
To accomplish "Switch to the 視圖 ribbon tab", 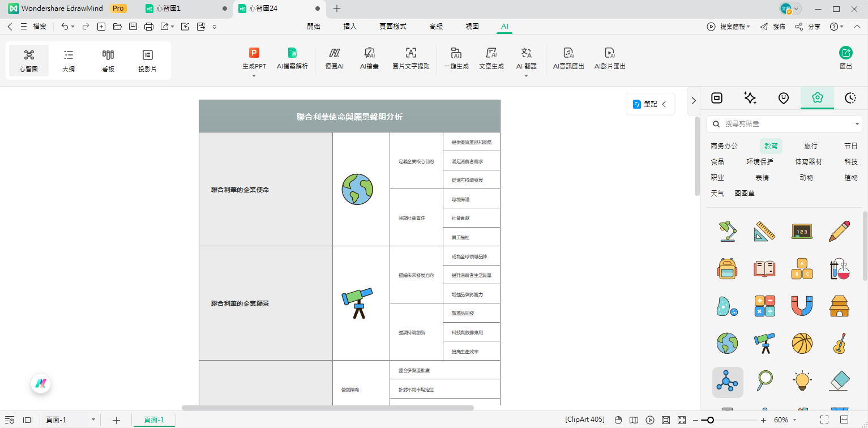I will (472, 26).
